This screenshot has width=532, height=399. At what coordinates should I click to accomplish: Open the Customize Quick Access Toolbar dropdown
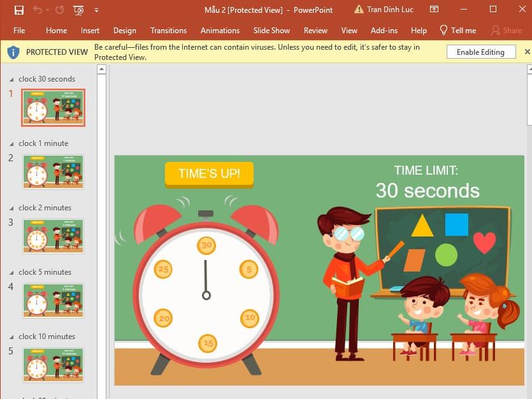(x=97, y=10)
